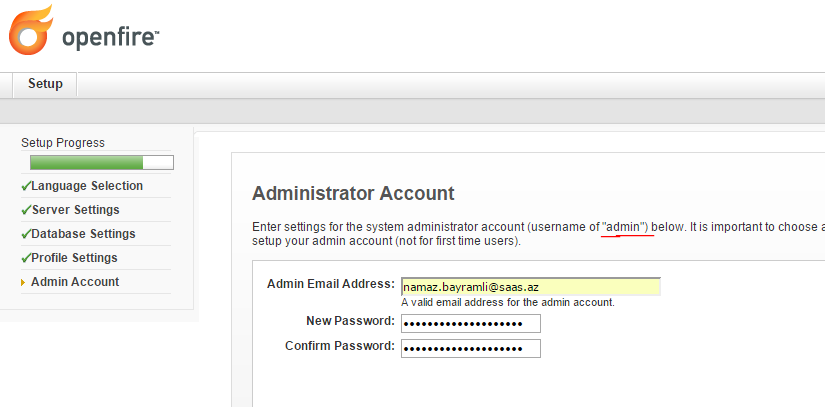Image resolution: width=825 pixels, height=407 pixels.
Task: Click the green checkmark beside Database Settings
Action: tap(26, 235)
